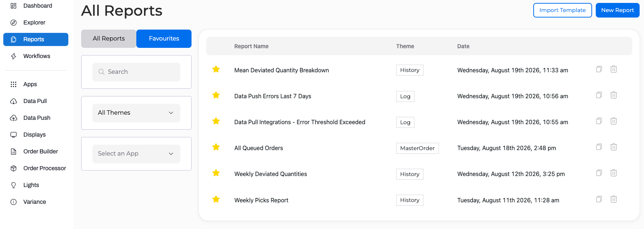Unfavourite Data Push Errors Last 7 Days star
The width and height of the screenshot is (644, 229).
click(x=216, y=95)
